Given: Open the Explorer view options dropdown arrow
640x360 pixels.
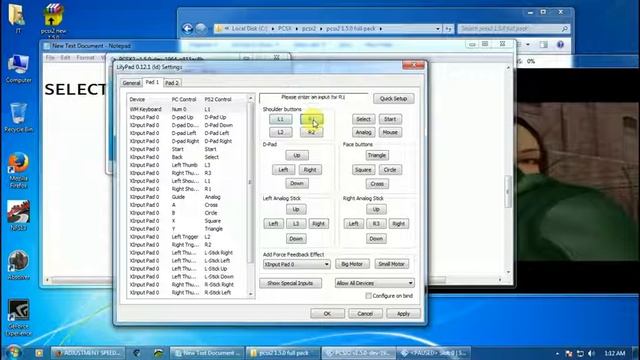Looking at the screenshot, I should [528, 44].
